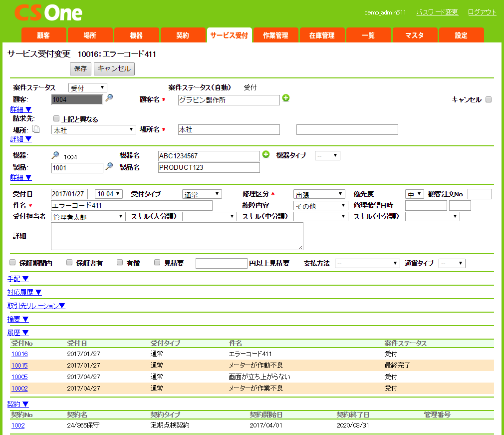Switch to the 機器 tab
The height and width of the screenshot is (435, 504).
pyautogui.click(x=137, y=35)
